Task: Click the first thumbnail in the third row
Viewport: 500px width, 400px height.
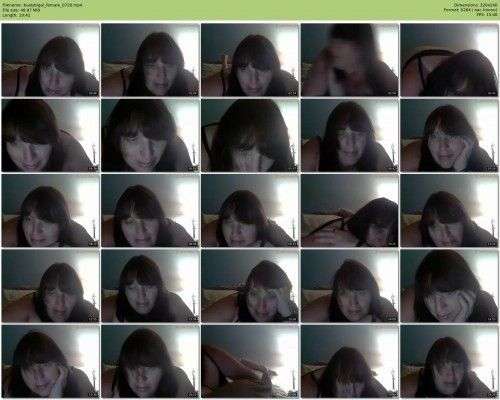Action: click(x=50, y=211)
